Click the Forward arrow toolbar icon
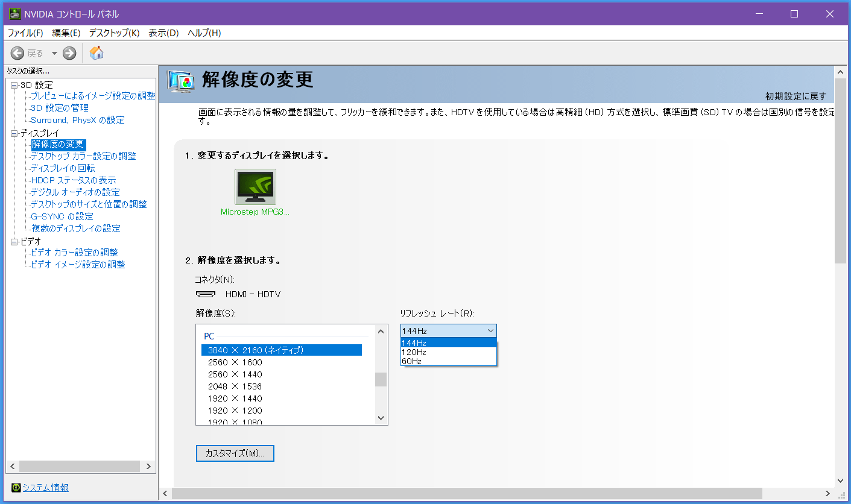Screen dimensions: 851x504 pyautogui.click(x=69, y=53)
